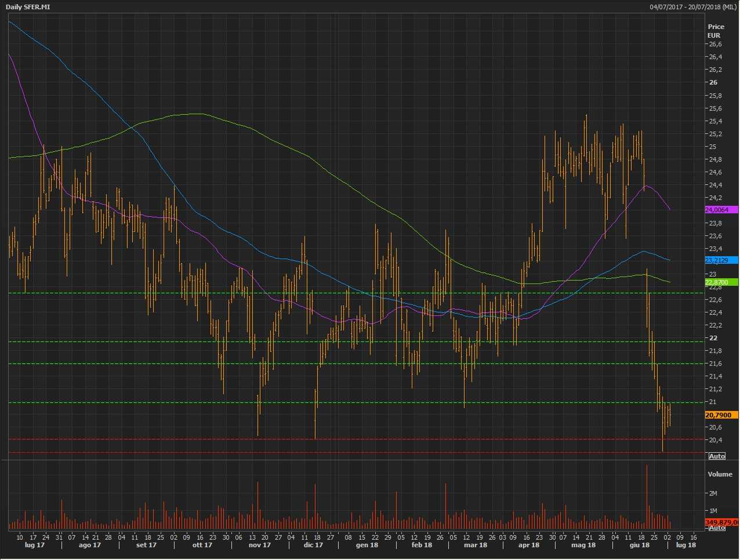Click the bold 22 price axis label
This screenshot has height=560, width=740.
713,338
